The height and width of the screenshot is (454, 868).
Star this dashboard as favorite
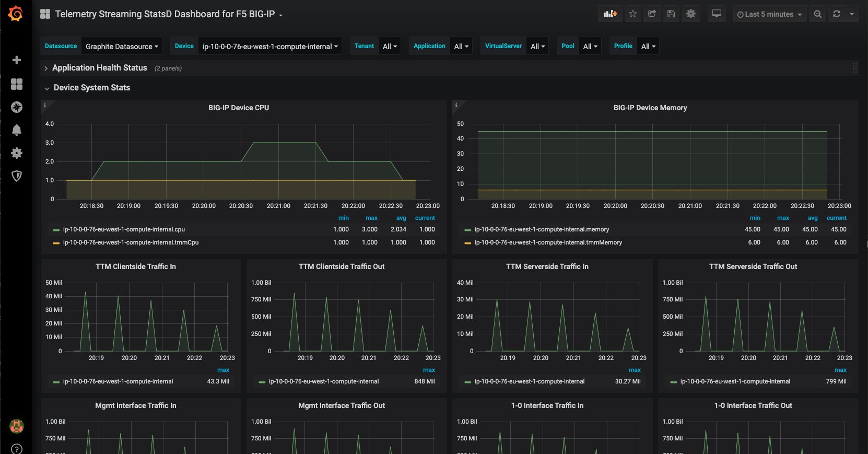633,14
